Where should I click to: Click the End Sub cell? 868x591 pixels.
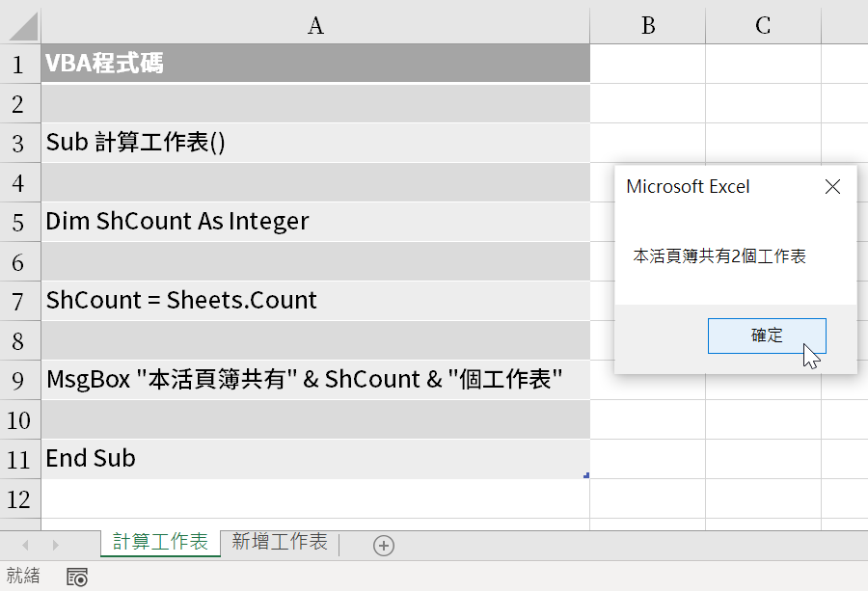click(x=315, y=459)
